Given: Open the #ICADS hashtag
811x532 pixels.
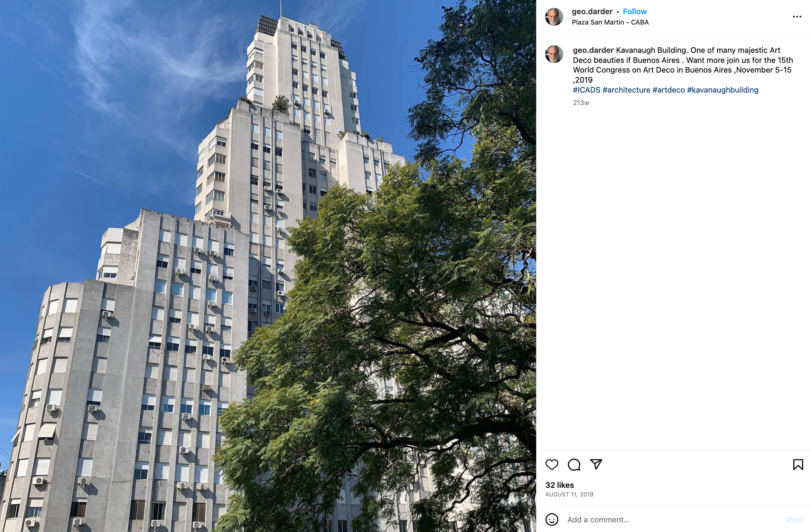Looking at the screenshot, I should [x=587, y=90].
